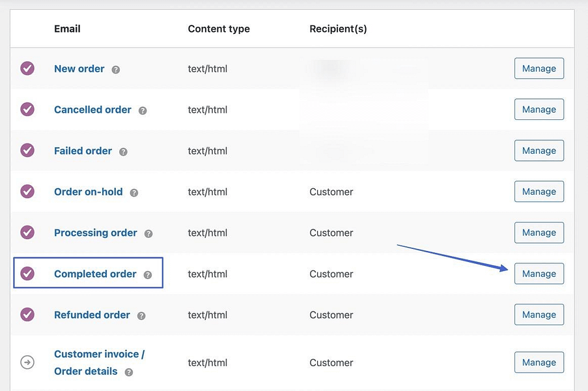Manage the Order on-hold email
Viewport: 588px width, 391px height.
pos(539,192)
